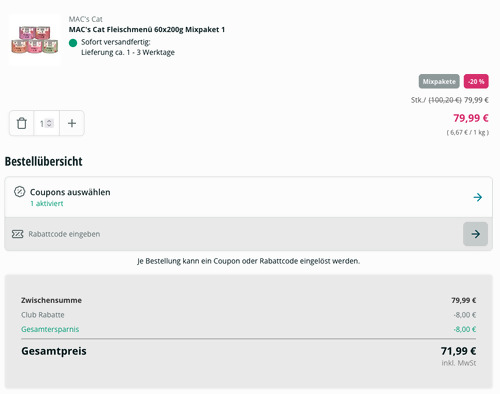Screen dimensions: 500x394
Task: Click the '1 aktiviert' coupon status
Action: point(47,203)
